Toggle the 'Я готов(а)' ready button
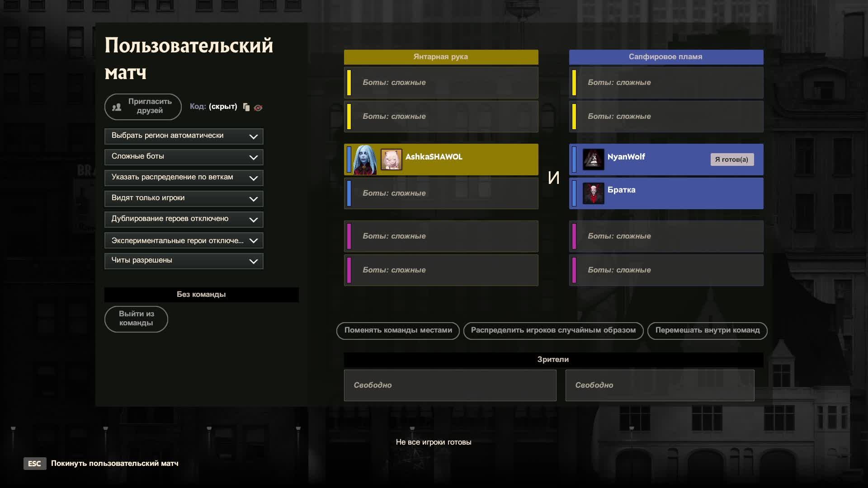The width and height of the screenshot is (868, 488). point(731,160)
